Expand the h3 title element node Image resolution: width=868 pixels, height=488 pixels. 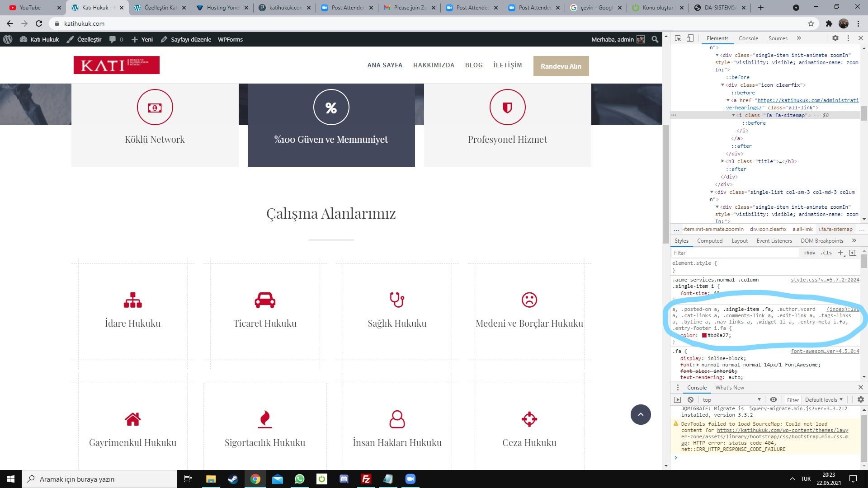722,161
